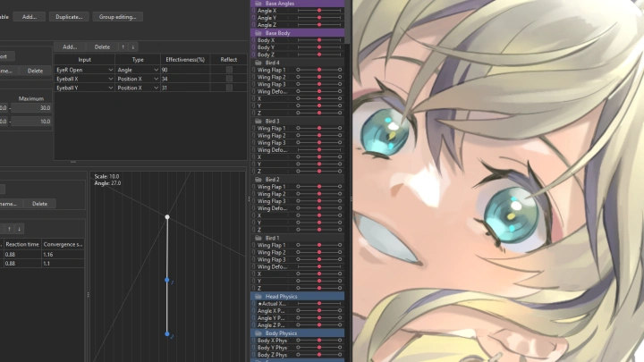Click the Angle X parameter slider
644x362 pixels.
(318, 11)
